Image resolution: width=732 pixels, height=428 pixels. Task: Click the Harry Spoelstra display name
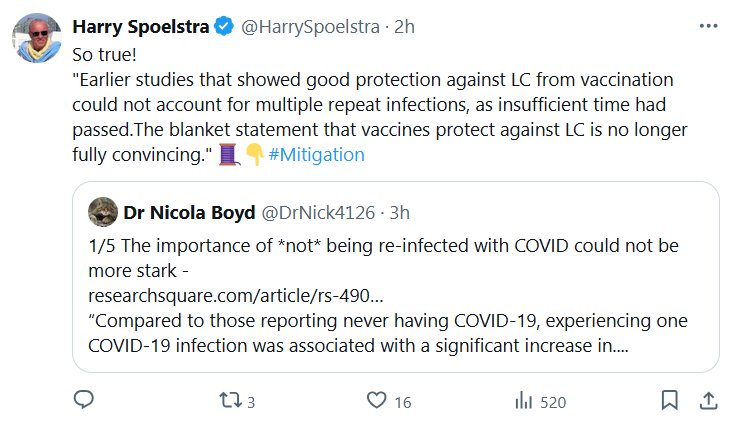pos(141,27)
